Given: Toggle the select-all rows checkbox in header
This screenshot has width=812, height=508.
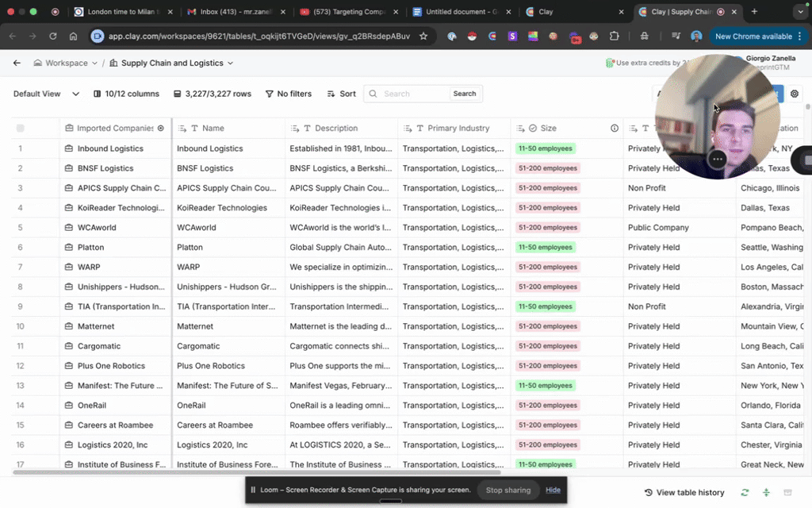Looking at the screenshot, I should click(21, 129).
